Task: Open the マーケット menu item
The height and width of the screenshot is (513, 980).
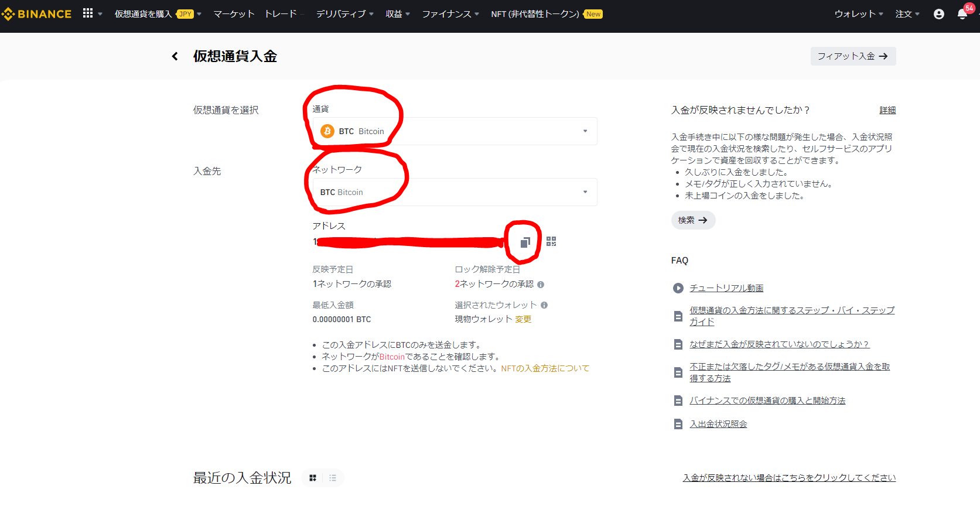Action: (234, 14)
